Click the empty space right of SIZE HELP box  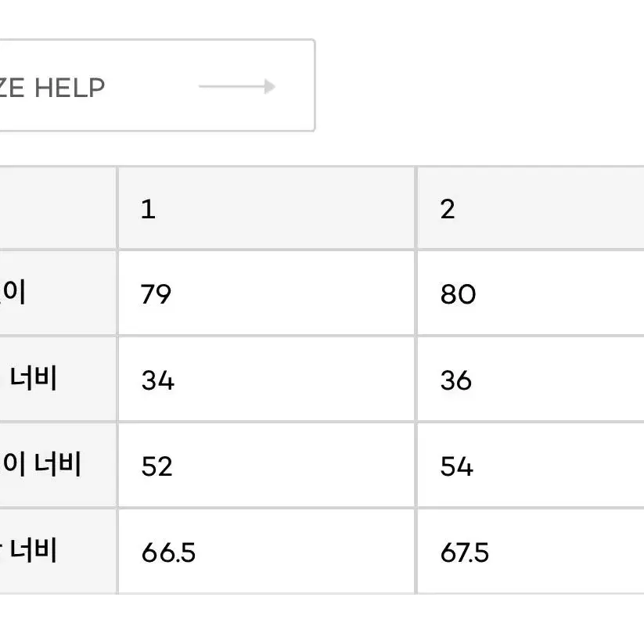[x=477, y=85]
